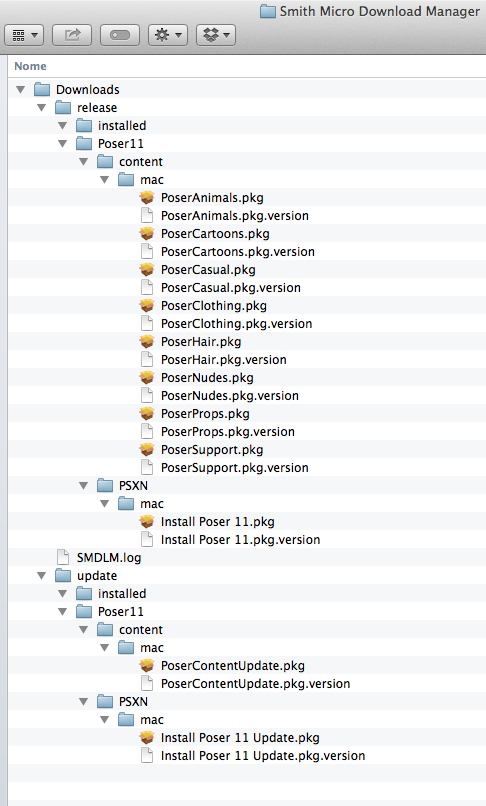Select the 'PoserHair.pkg' file name
The image size is (486, 806).
tap(201, 342)
